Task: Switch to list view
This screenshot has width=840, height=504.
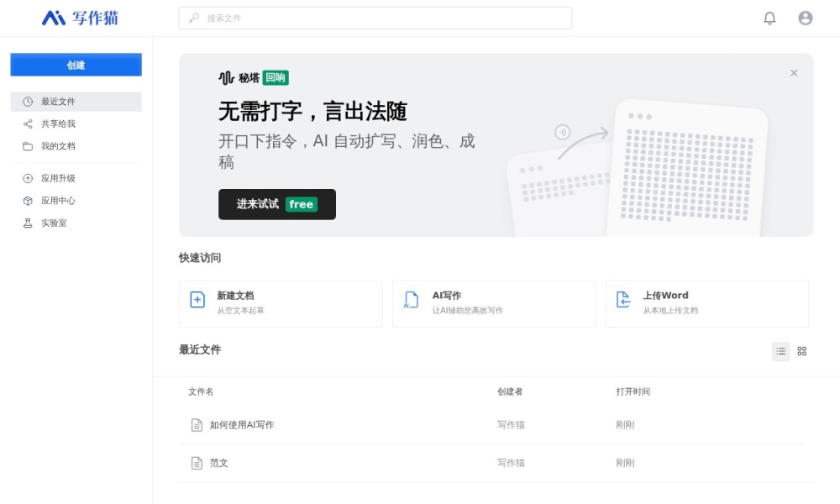Action: tap(780, 351)
